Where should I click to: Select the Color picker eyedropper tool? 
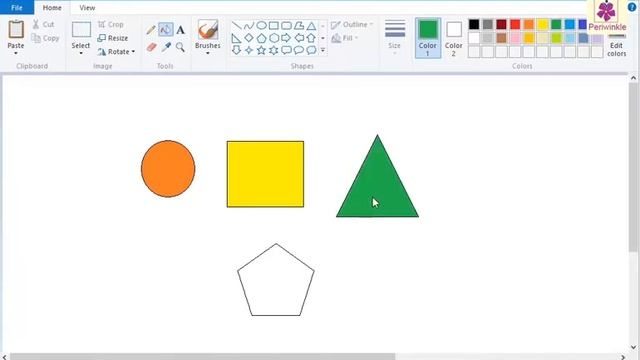coord(166,47)
